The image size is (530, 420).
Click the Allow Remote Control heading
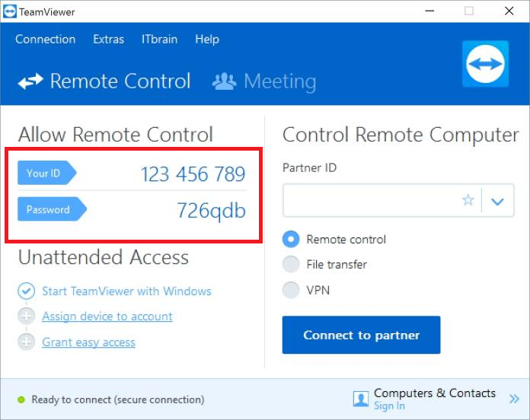pyautogui.click(x=116, y=135)
